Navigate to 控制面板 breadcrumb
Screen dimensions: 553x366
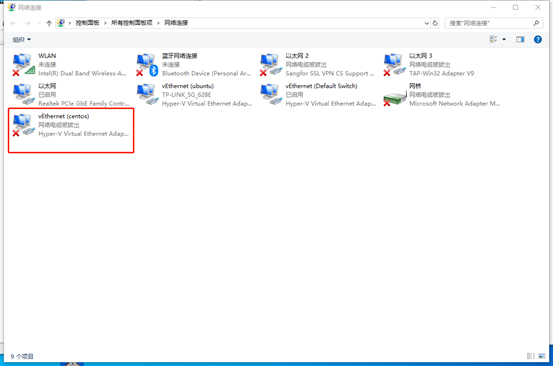pos(87,23)
